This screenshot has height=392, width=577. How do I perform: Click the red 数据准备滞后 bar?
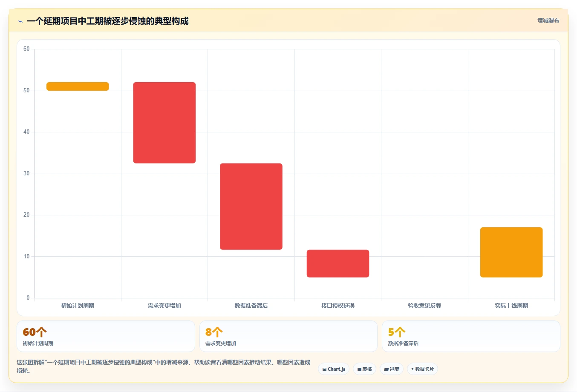pyautogui.click(x=251, y=206)
